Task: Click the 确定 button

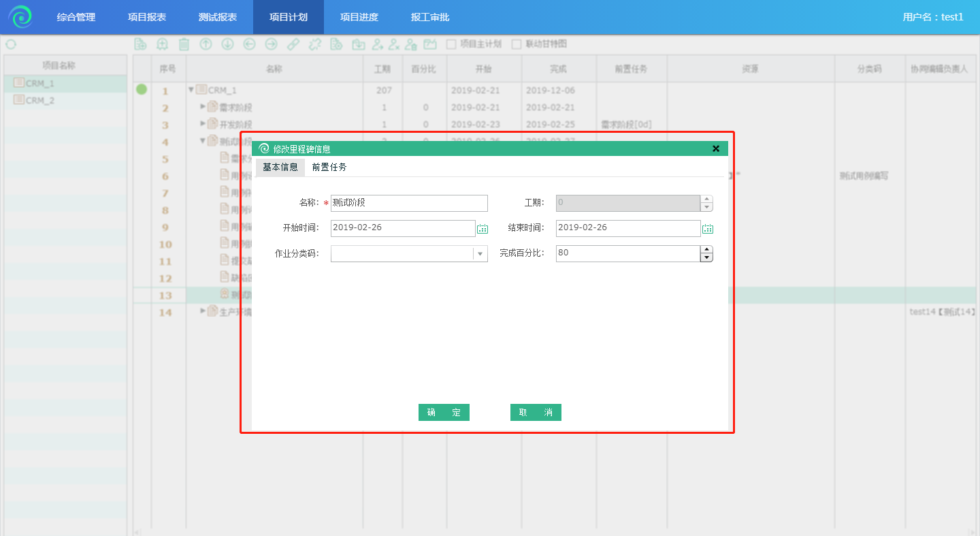Action: tap(444, 413)
